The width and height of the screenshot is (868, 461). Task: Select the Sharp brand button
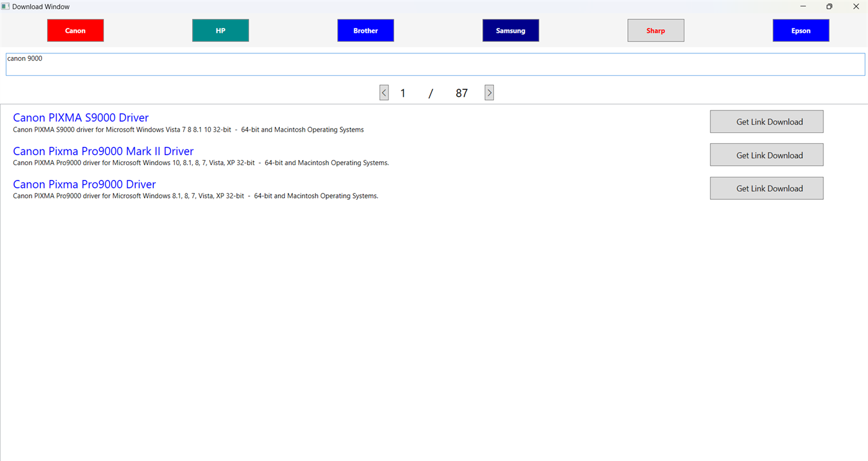656,30
